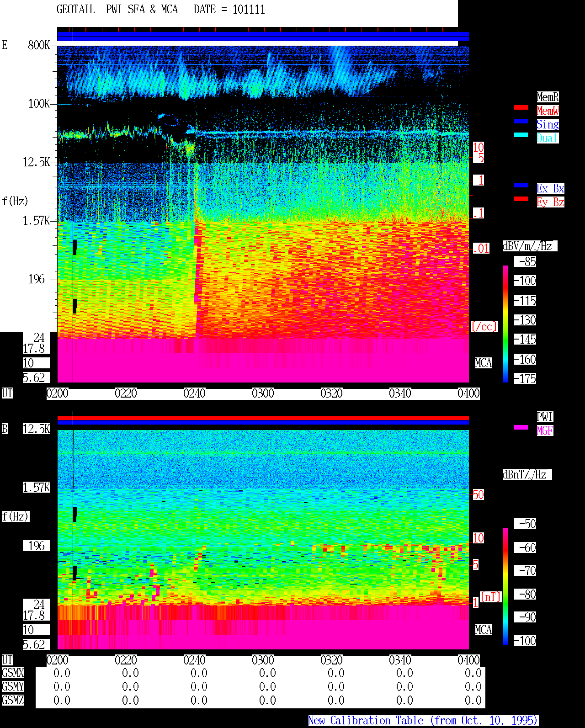Screen dimensions: 585x728
Task: Click the red swatch beside Ey Bz
Action: (x=521, y=199)
